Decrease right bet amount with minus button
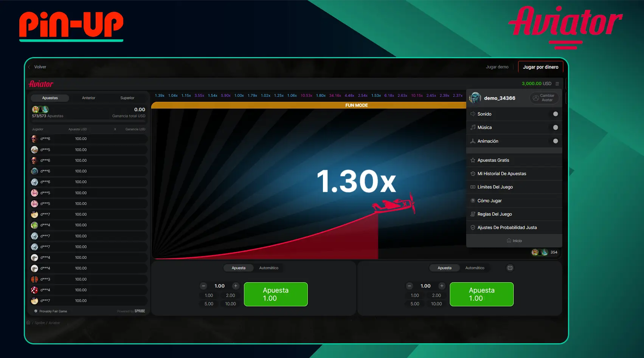Image resolution: width=644 pixels, height=358 pixels. point(410,286)
